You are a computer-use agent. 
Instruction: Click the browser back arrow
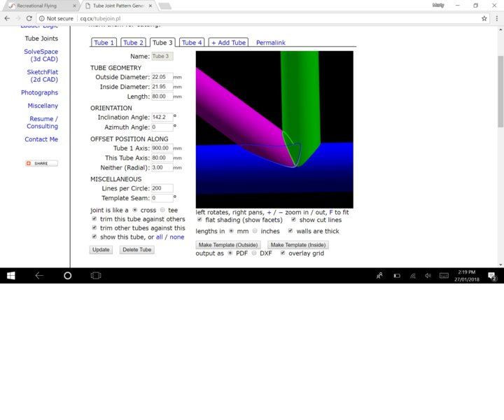click(7, 19)
